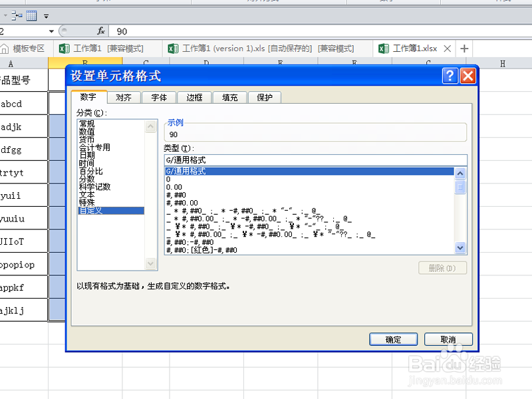Image resolution: width=532 pixels, height=399 pixels.
Task: Pick 分数 category
Action: pyautogui.click(x=87, y=179)
